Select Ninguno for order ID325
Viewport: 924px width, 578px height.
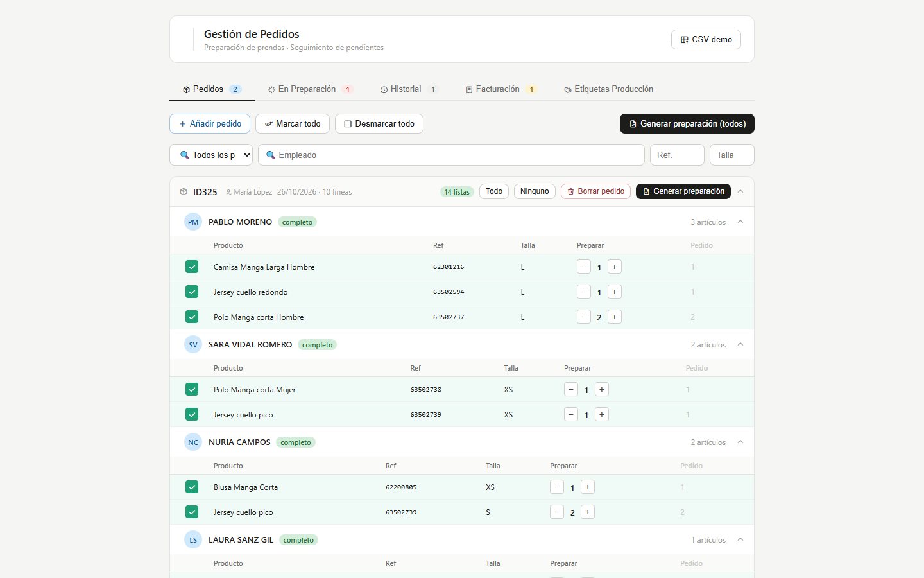tap(535, 191)
